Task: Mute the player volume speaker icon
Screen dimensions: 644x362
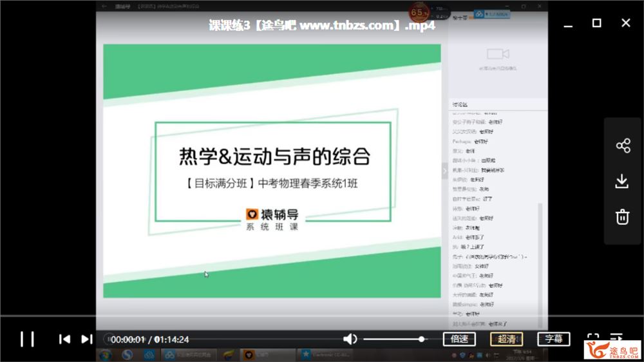Action: pos(350,339)
